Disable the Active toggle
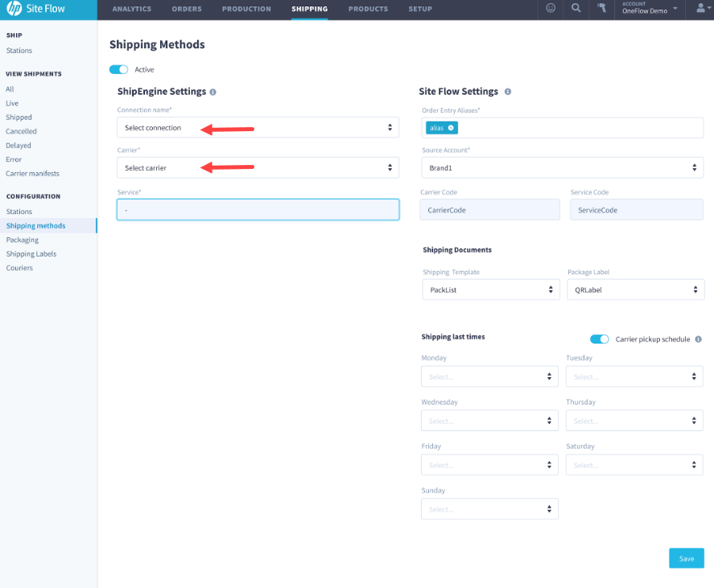Viewport: 714px width, 588px height. coord(118,69)
